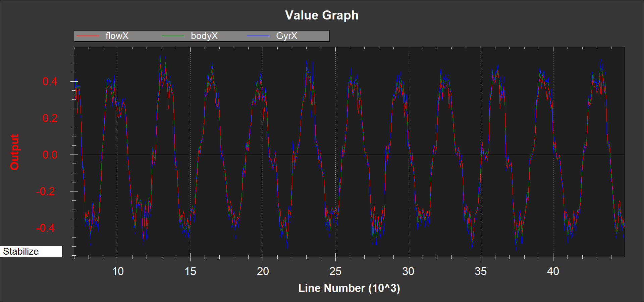Screen dimensions: 644x302
Task: Click the 10 tick label on X axis
Action: (x=118, y=271)
